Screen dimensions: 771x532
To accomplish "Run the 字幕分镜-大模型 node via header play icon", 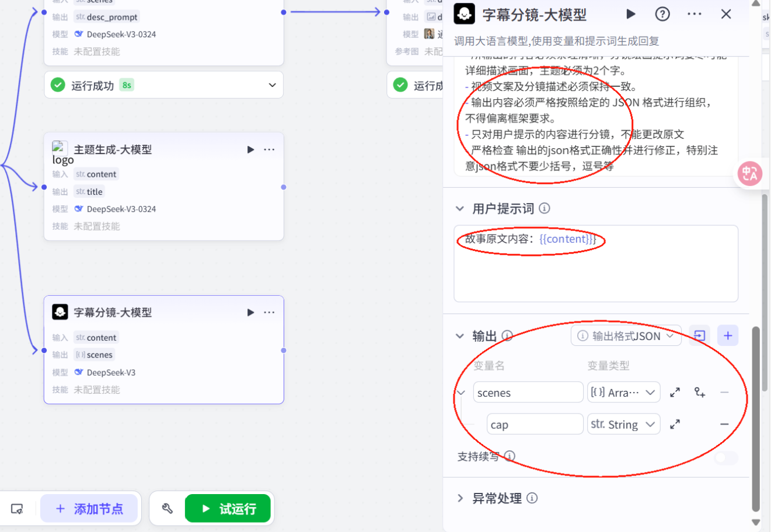I will click(632, 14).
